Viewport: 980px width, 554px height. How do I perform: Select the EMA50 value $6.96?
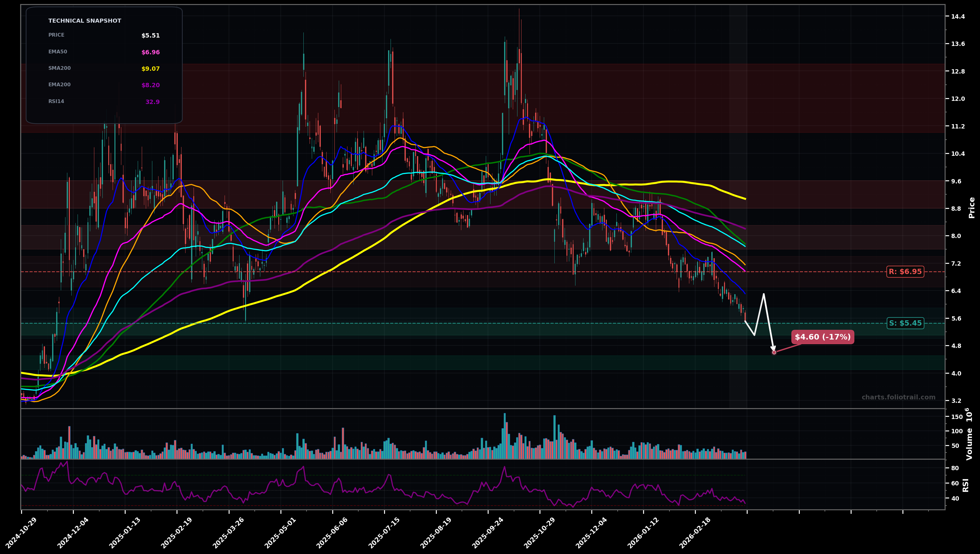[151, 52]
